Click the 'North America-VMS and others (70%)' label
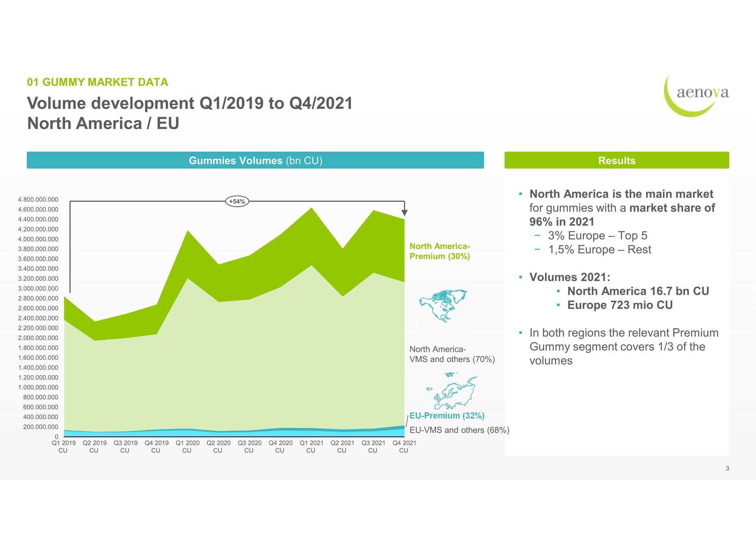The height and width of the screenshot is (535, 756). [x=452, y=354]
